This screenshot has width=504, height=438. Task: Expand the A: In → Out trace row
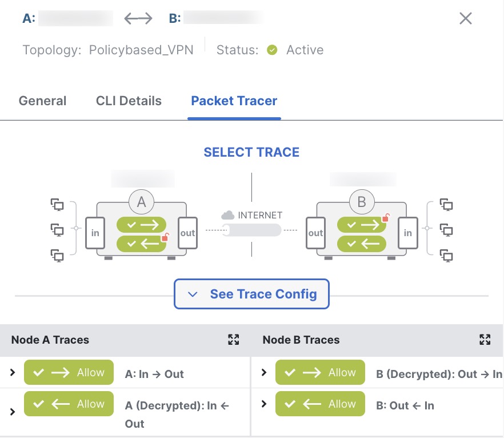point(13,373)
